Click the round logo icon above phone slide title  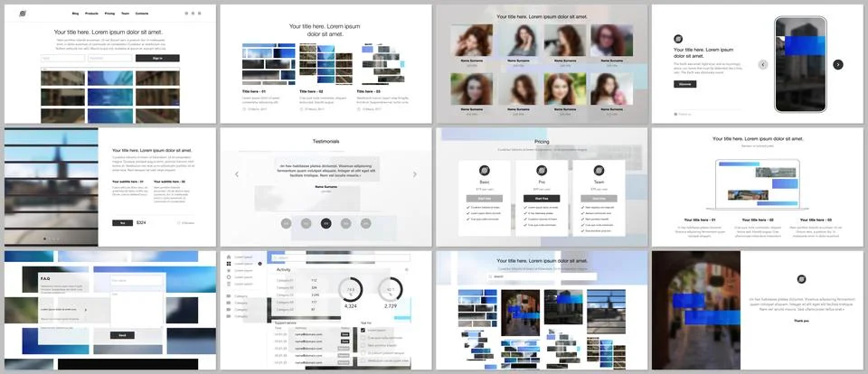pos(678,39)
